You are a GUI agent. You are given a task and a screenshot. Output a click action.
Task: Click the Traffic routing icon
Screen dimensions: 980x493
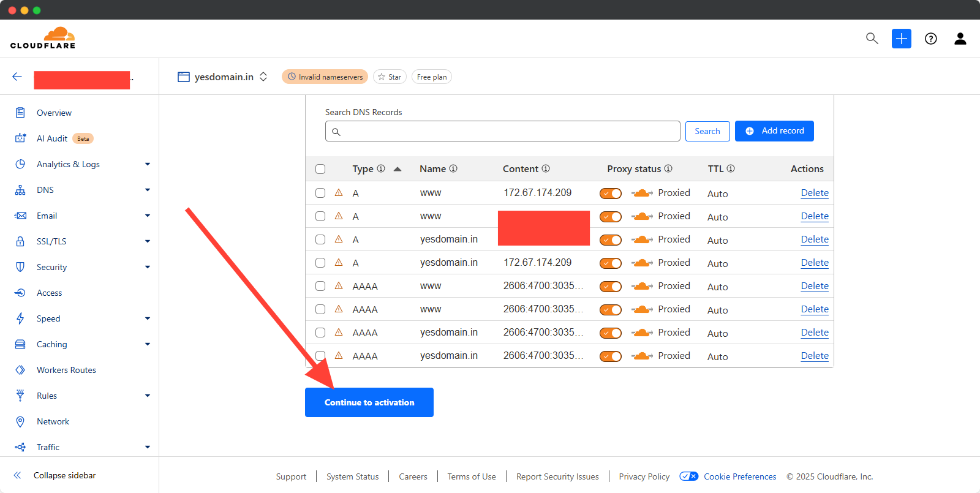[20, 447]
